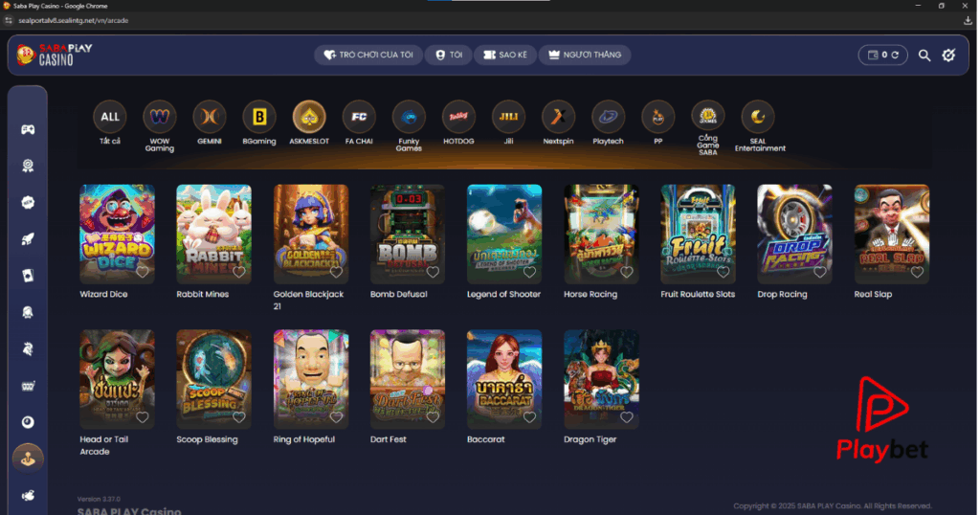Click the Legend of Shooter title
The image size is (980, 515).
(503, 295)
